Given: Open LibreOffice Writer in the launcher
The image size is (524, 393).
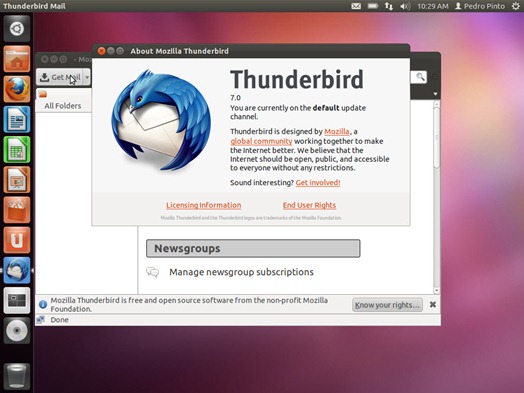Looking at the screenshot, I should pyautogui.click(x=17, y=119).
